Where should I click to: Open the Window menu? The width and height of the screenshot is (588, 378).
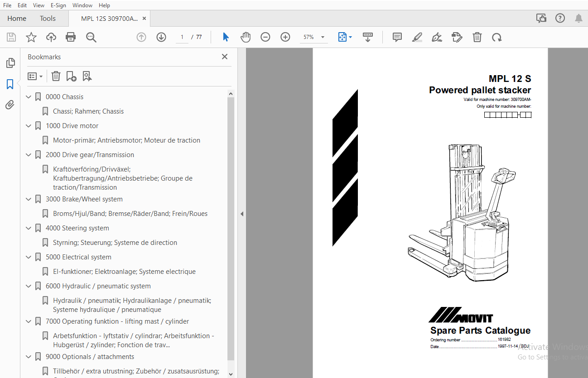pos(82,5)
